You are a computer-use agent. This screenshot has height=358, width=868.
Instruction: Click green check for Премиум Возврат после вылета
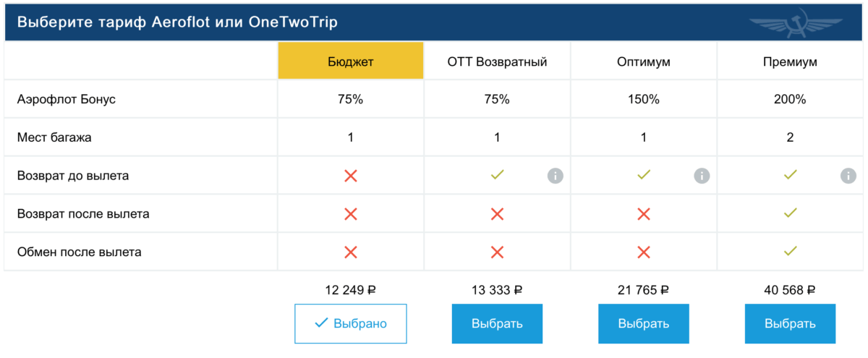click(x=791, y=213)
